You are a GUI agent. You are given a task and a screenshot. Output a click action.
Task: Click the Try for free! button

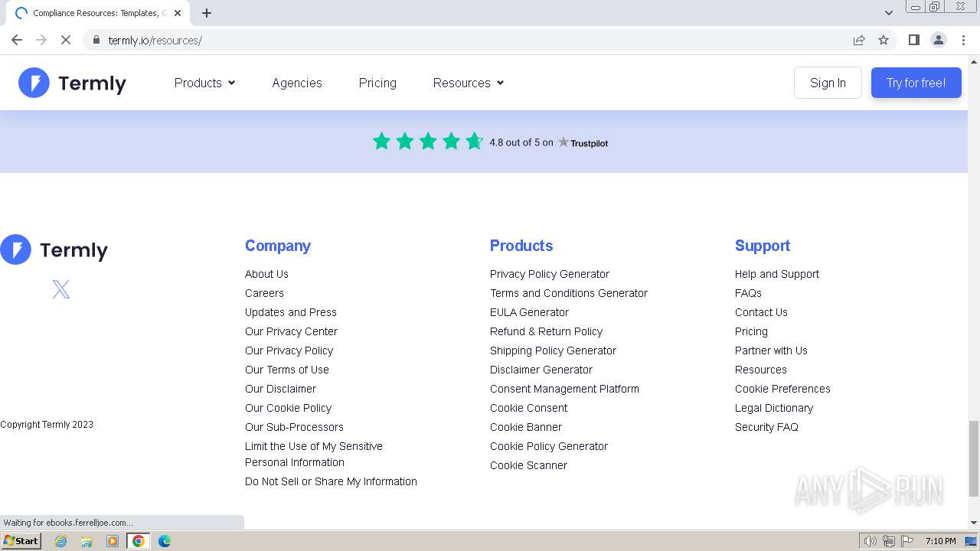(x=916, y=83)
